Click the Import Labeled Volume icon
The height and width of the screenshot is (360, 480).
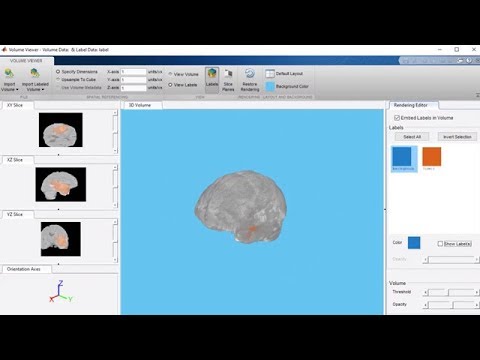click(35, 73)
